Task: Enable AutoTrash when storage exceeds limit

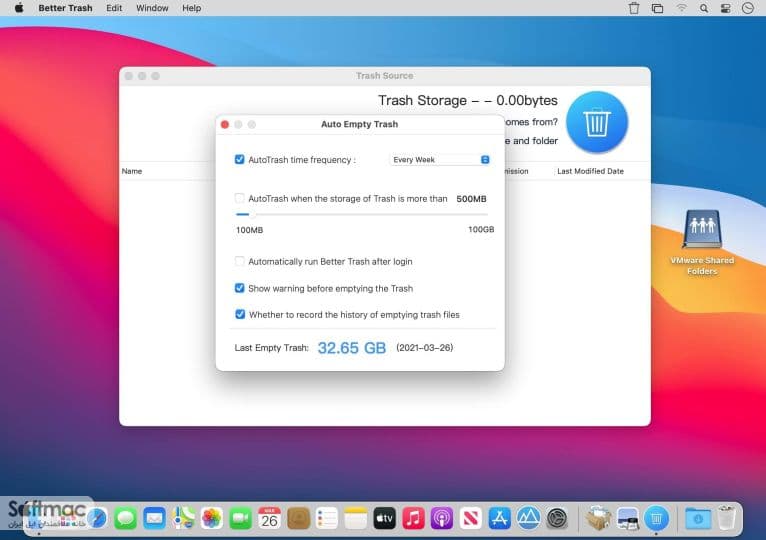Action: point(239,198)
